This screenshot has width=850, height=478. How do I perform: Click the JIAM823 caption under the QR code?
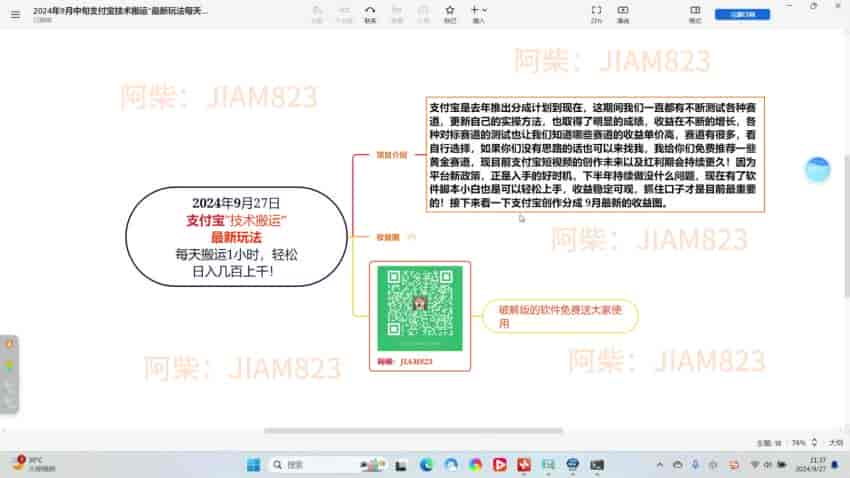coord(405,361)
